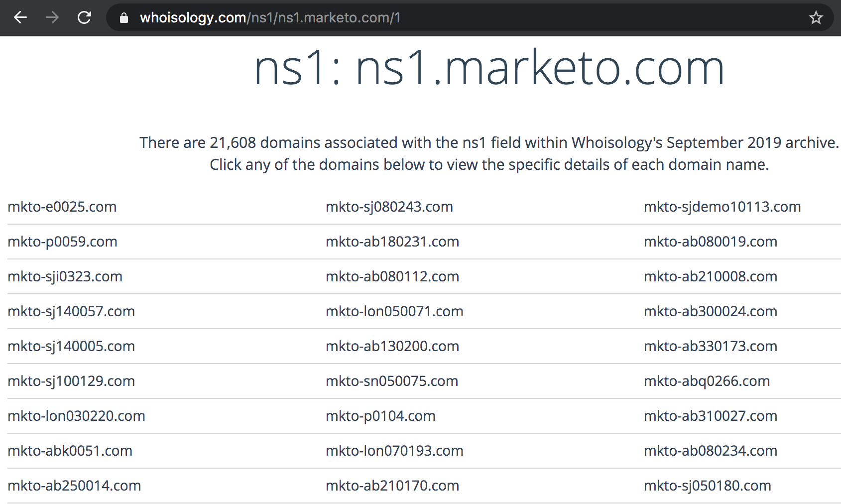Screen dimensions: 841x504
Task: Open domain mkto-ab130200.com
Action: tap(392, 346)
